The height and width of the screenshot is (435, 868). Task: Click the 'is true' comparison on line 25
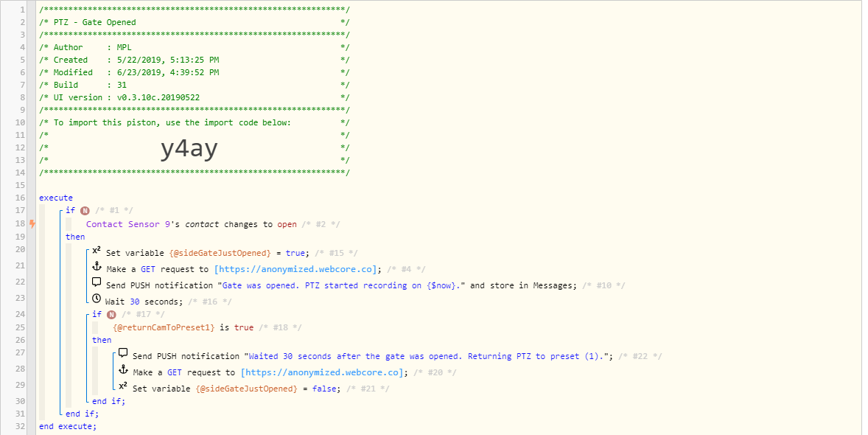point(237,327)
